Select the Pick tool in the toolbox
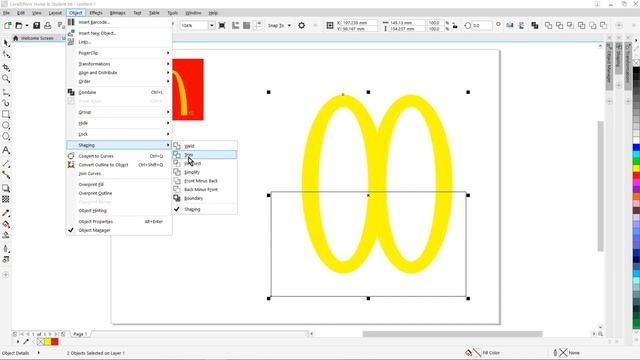 (x=6, y=43)
